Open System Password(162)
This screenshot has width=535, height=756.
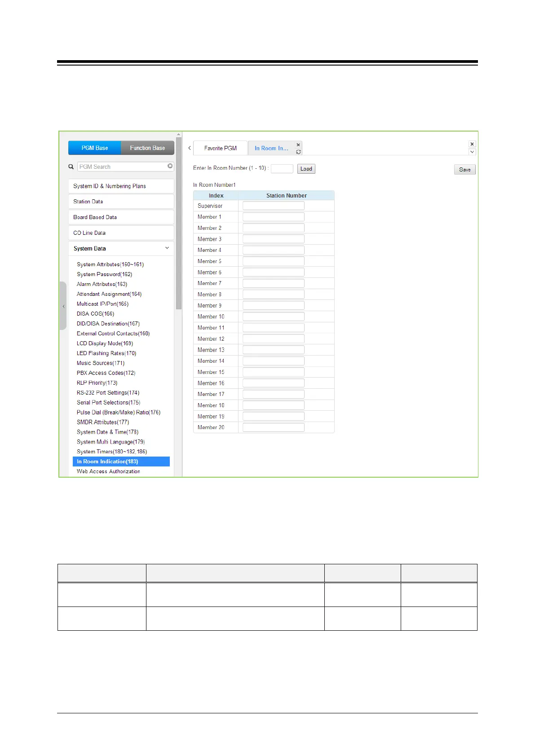pyautogui.click(x=104, y=274)
